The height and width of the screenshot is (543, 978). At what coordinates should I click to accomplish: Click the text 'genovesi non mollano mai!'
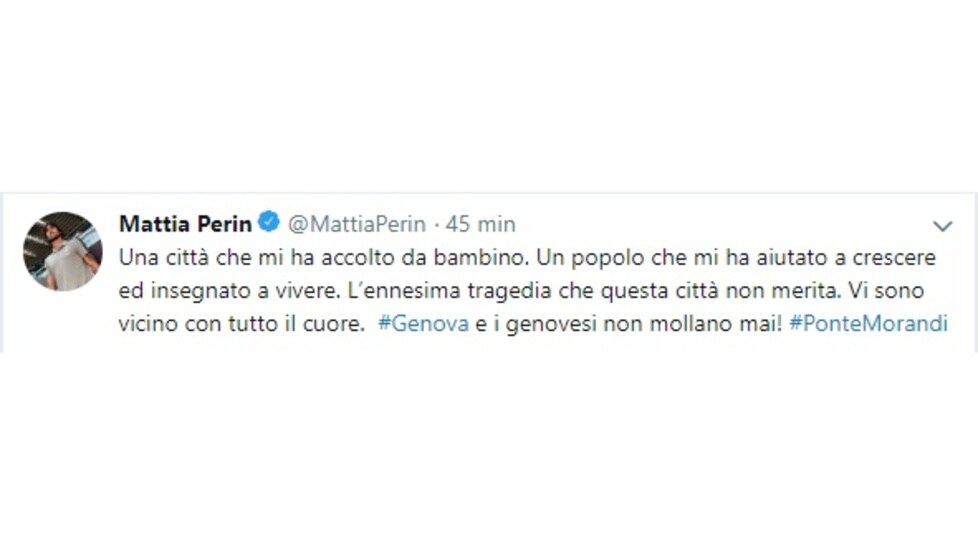click(x=644, y=324)
